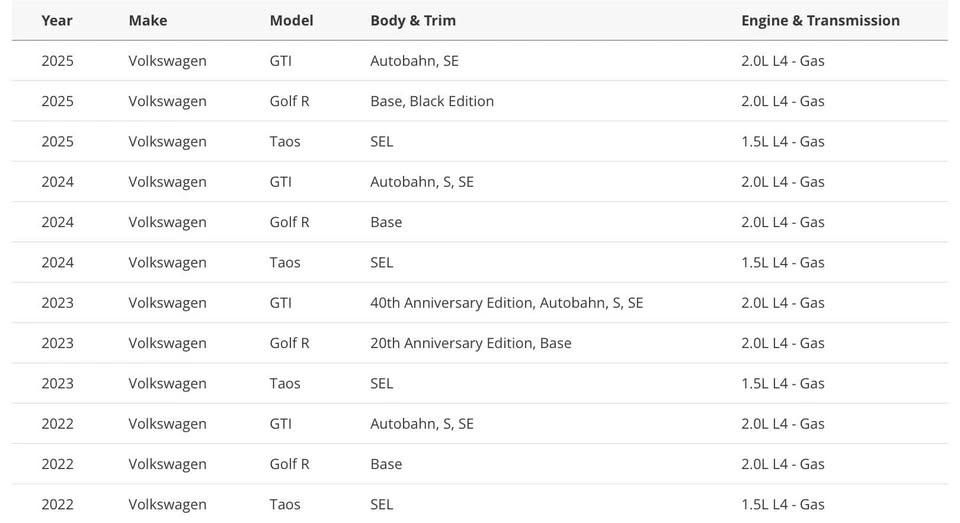Click the GTI model cell in 2024 row
This screenshot has height=523, width=960.
click(281, 182)
